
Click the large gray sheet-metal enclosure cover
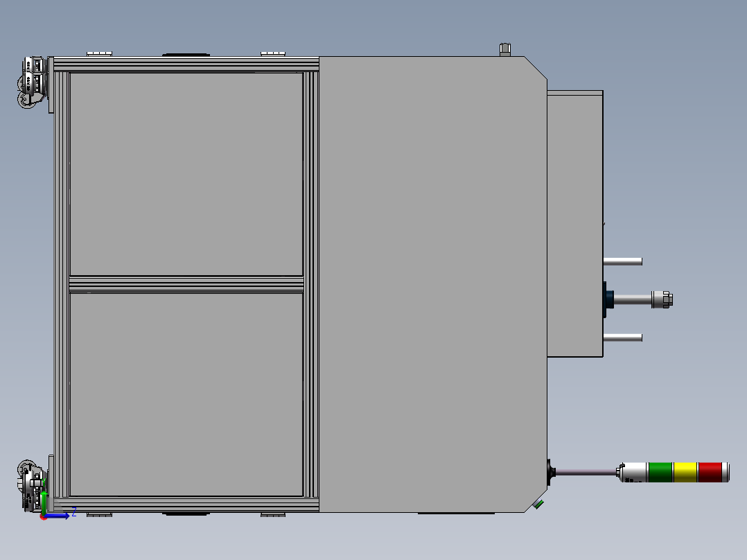point(432,285)
